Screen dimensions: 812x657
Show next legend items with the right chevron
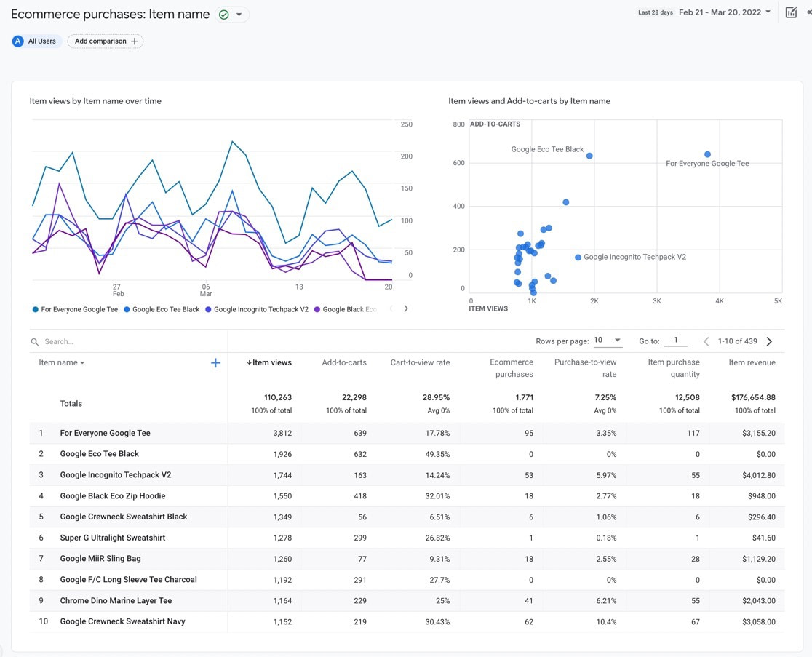point(406,308)
